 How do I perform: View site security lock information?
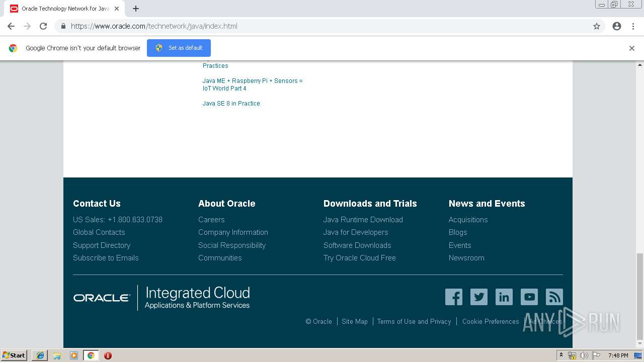coord(63,26)
